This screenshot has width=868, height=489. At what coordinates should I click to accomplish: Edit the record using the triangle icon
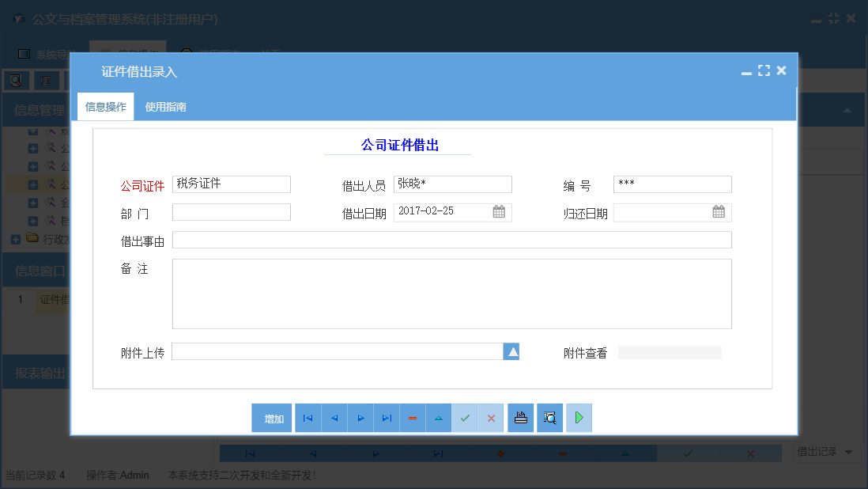pyautogui.click(x=439, y=418)
